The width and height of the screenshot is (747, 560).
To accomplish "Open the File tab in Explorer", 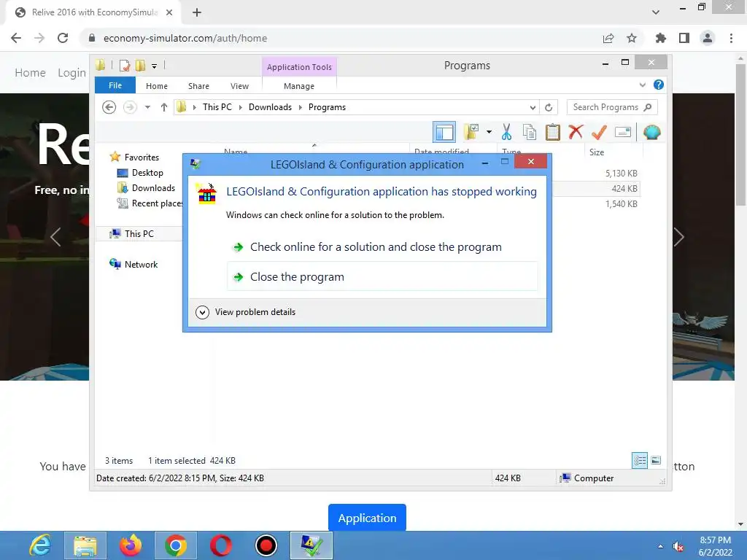I will click(115, 85).
